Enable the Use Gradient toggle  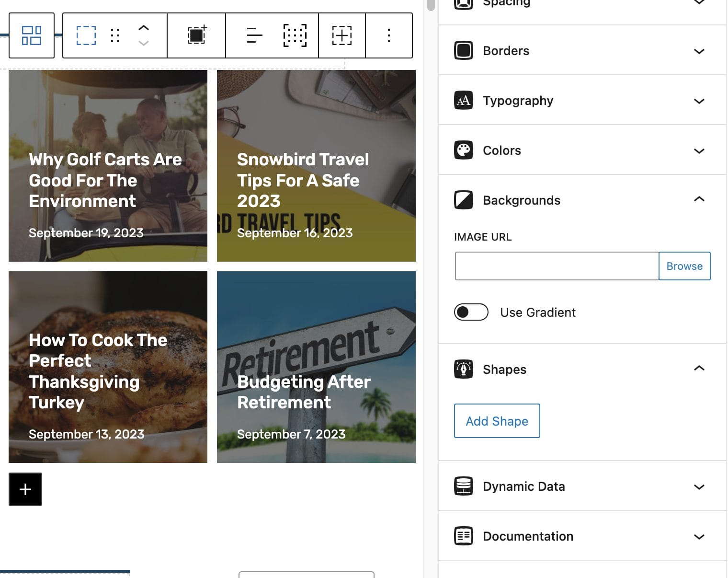tap(471, 312)
